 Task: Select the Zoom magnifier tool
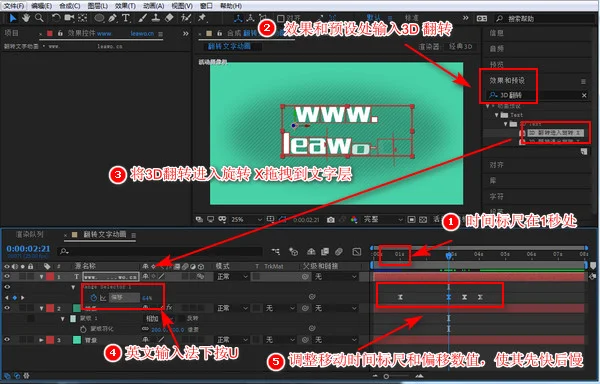pyautogui.click(x=39, y=18)
